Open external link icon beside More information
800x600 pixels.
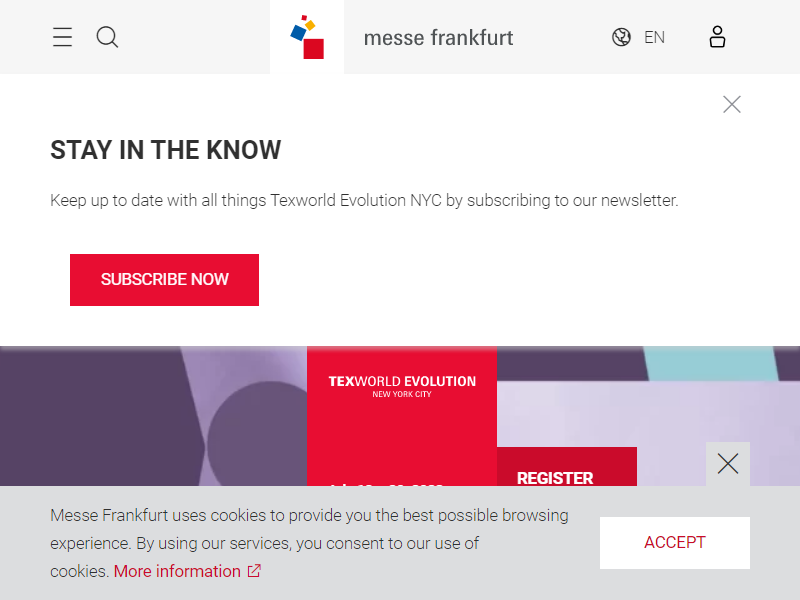click(254, 570)
